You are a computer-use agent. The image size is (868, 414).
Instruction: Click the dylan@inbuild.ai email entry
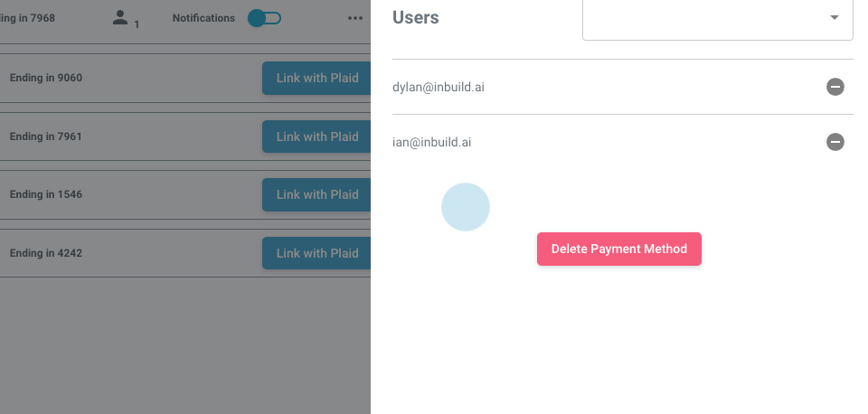439,87
